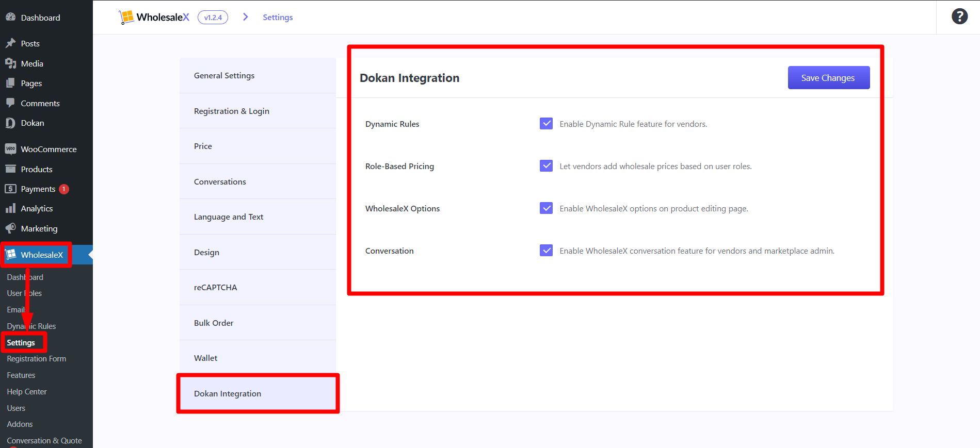Screen dimensions: 980x448
Task: Click the breadcrumb chevron arrow
Action: pos(246,17)
